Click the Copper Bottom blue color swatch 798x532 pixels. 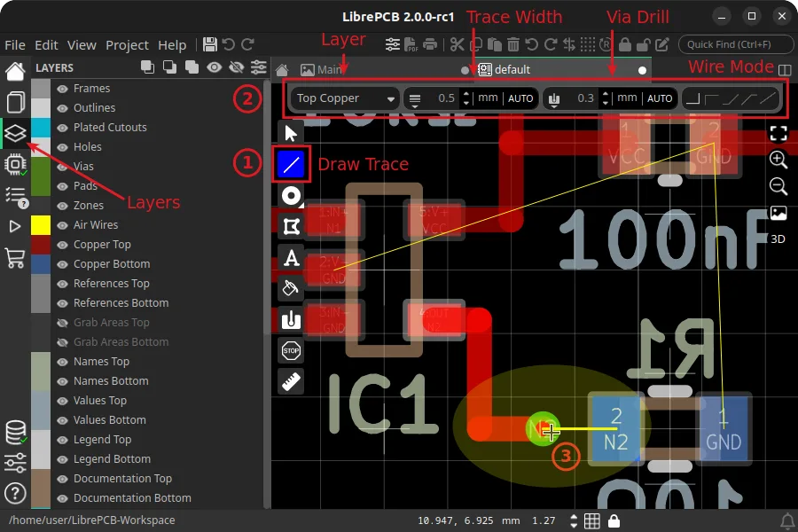41,264
